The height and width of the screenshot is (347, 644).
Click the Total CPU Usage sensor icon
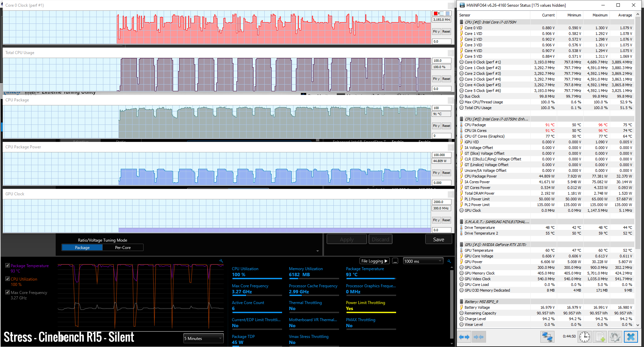pyautogui.click(x=462, y=108)
